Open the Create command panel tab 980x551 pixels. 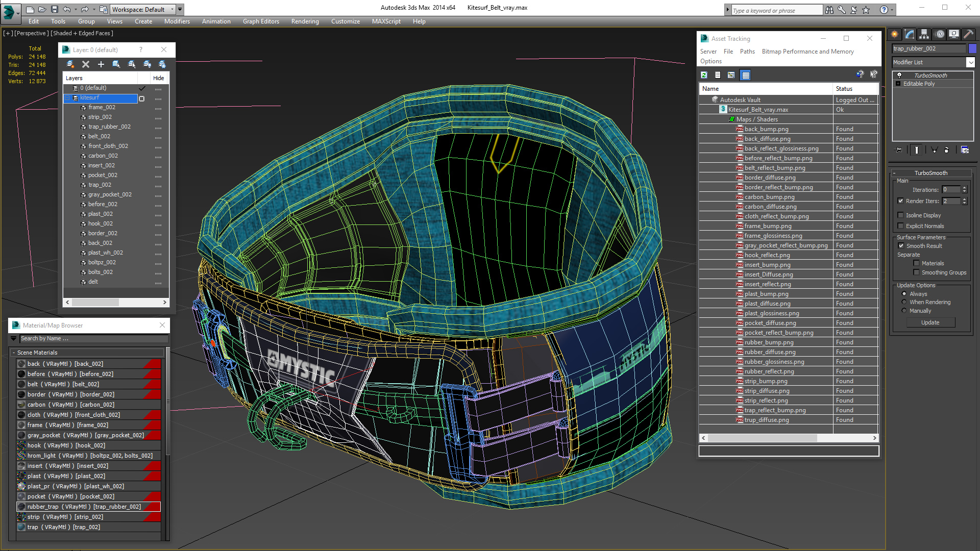coord(895,34)
